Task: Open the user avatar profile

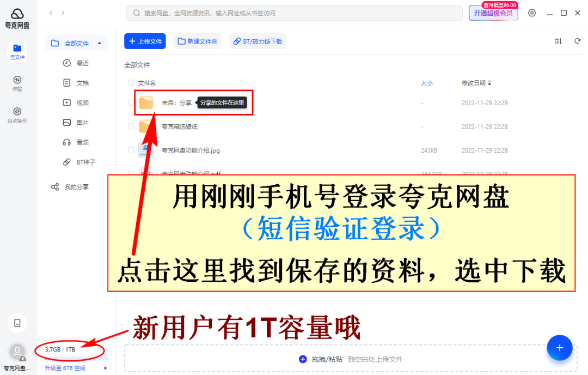Action: point(17,352)
